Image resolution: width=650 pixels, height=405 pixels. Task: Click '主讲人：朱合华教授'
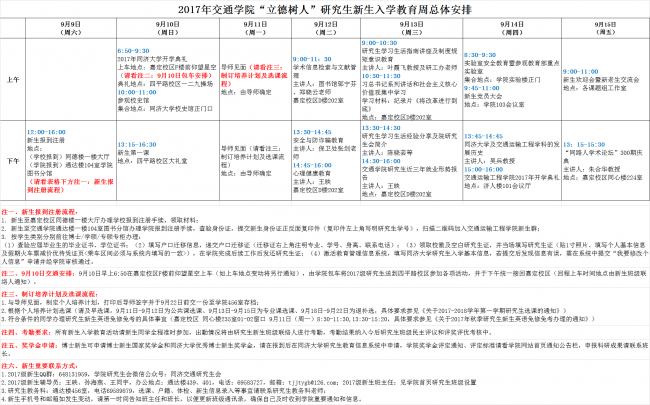pyautogui.click(x=592, y=169)
